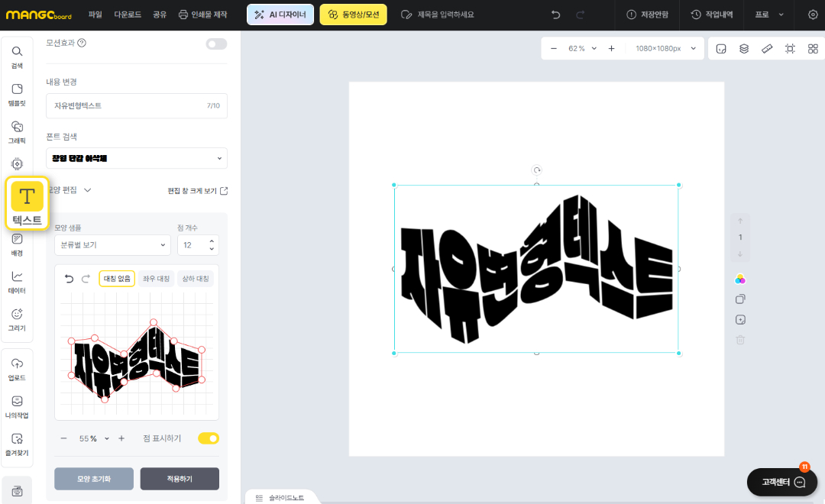Click the 적용하기 button

[x=180, y=479]
